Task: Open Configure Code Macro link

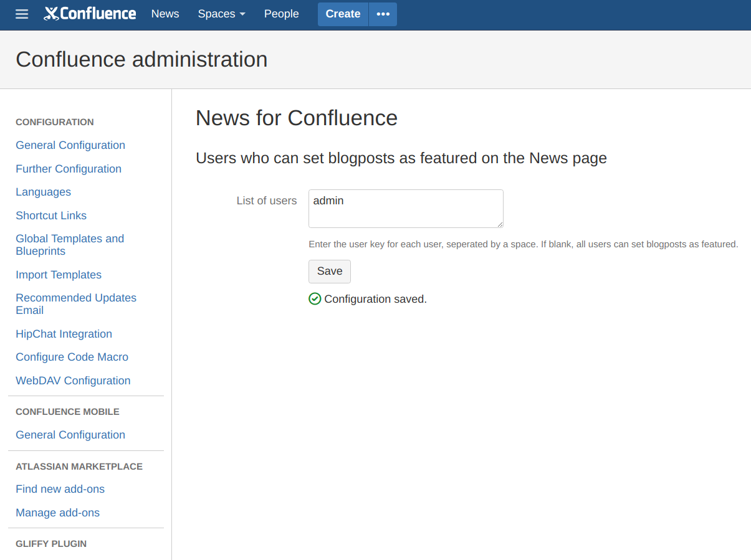Action: click(x=72, y=357)
